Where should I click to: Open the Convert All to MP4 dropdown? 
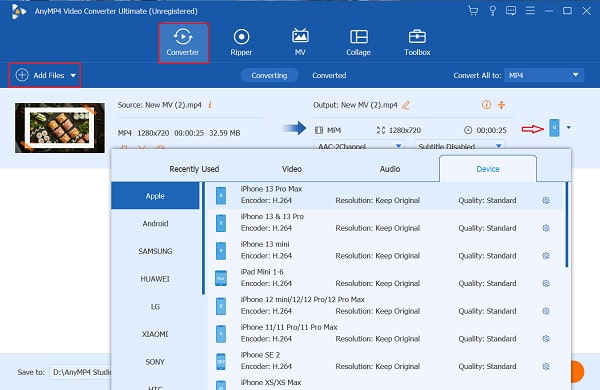[x=544, y=75]
